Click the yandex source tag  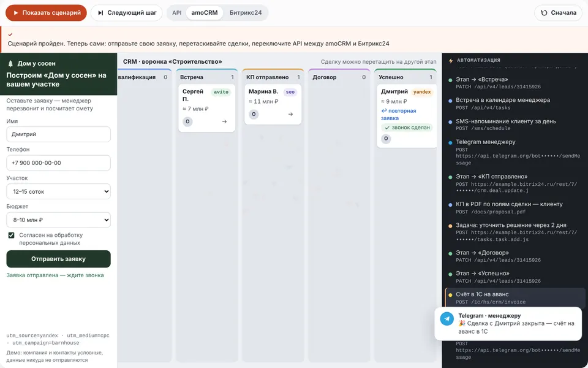(x=422, y=92)
